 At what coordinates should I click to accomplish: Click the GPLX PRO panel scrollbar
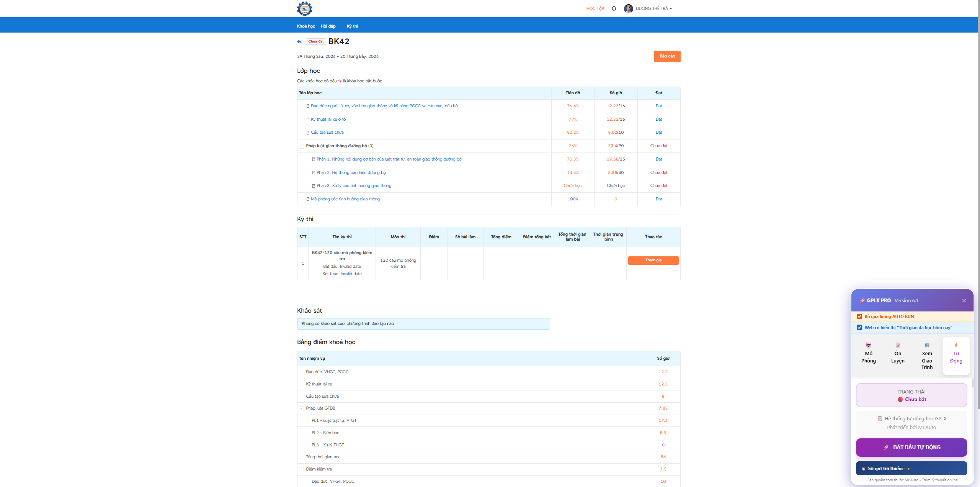tap(972, 383)
